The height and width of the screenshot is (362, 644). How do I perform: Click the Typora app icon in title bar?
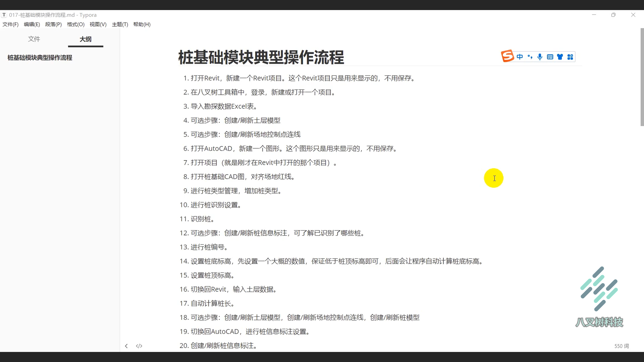point(4,15)
